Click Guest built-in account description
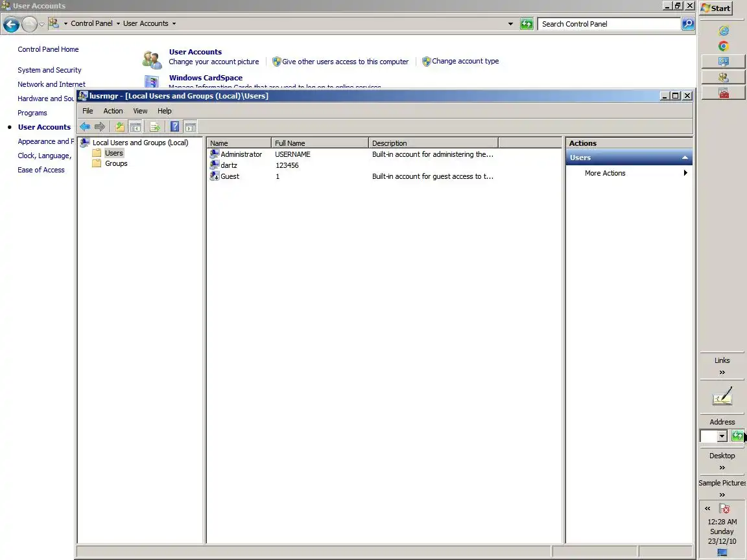 433,176
